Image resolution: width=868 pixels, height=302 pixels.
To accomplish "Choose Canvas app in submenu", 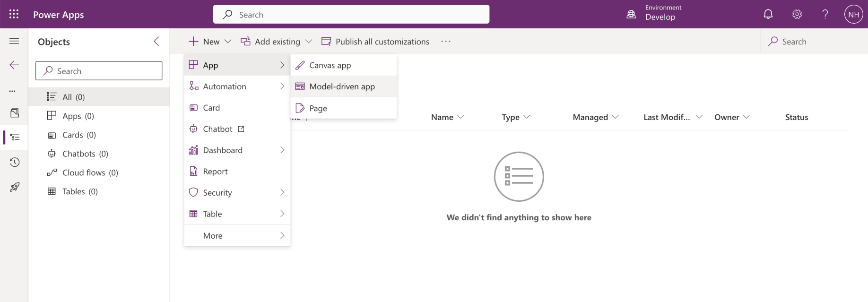I will (x=330, y=65).
